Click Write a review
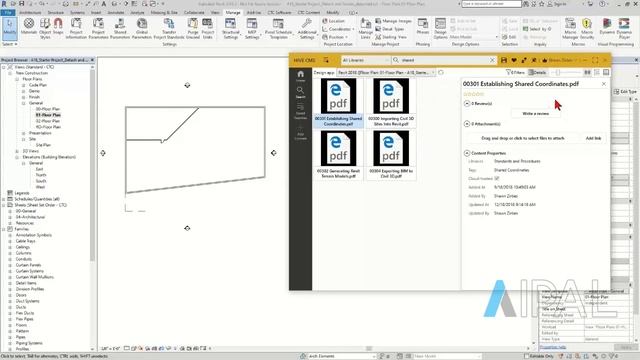The width and height of the screenshot is (640, 360). click(x=536, y=113)
